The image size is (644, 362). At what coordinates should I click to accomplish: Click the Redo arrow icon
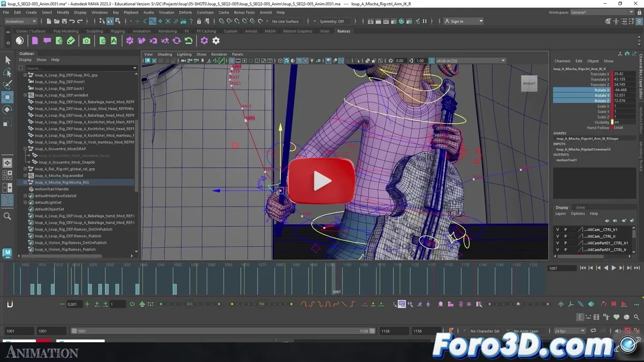[80, 21]
